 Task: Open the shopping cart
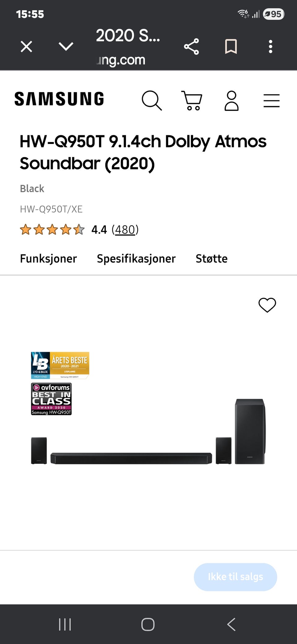[x=192, y=100]
